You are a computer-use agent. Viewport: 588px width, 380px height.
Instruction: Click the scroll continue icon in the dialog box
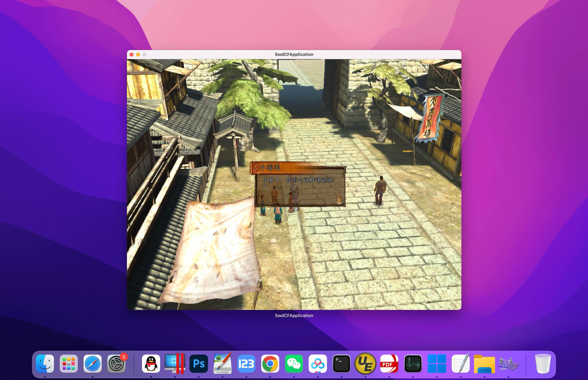[339, 199]
